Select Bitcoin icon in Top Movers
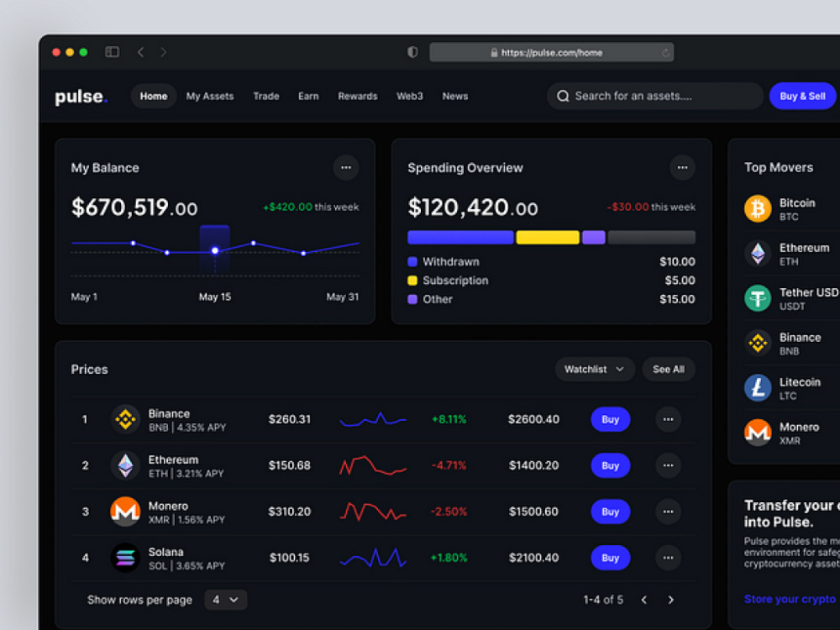This screenshot has height=630, width=840. point(758,208)
